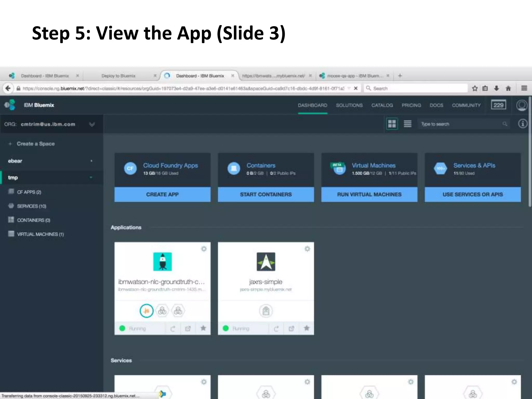This screenshot has width=532, height=399.
Task: Select CF APPS (2) in sidebar
Action: click(29, 192)
